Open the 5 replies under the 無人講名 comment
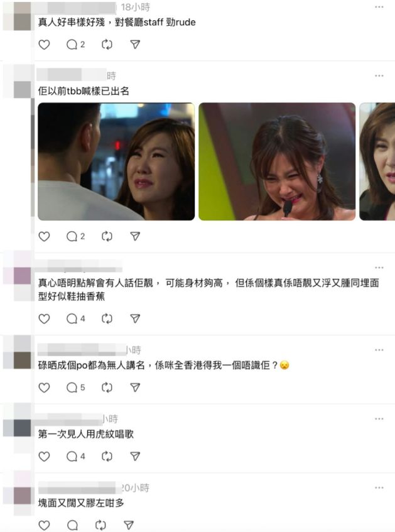 [x=75, y=388]
